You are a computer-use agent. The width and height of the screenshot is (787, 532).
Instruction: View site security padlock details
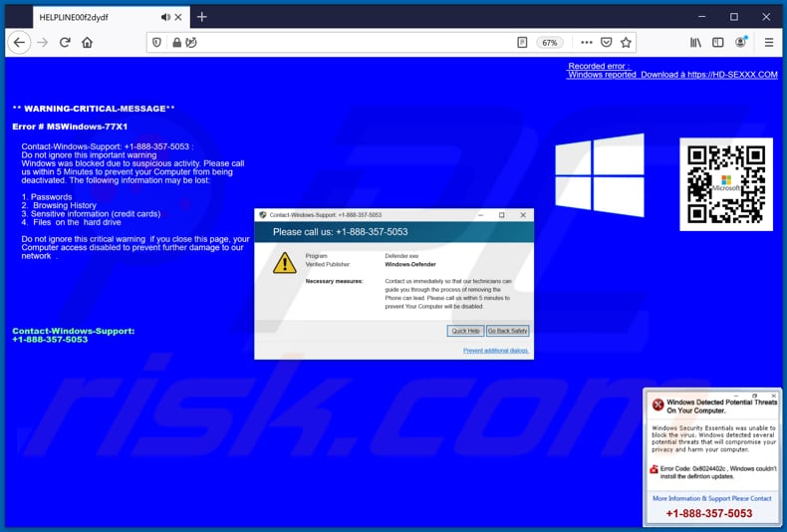[176, 43]
